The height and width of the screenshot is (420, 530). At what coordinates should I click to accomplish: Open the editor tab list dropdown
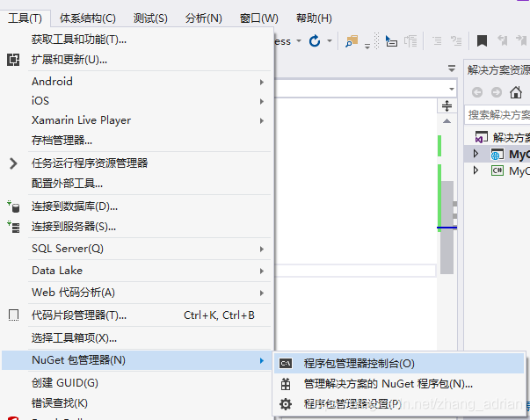(x=452, y=69)
